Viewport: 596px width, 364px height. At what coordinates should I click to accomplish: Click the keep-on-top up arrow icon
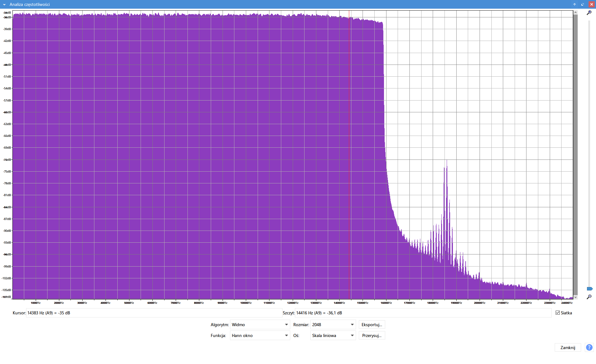(575, 4)
